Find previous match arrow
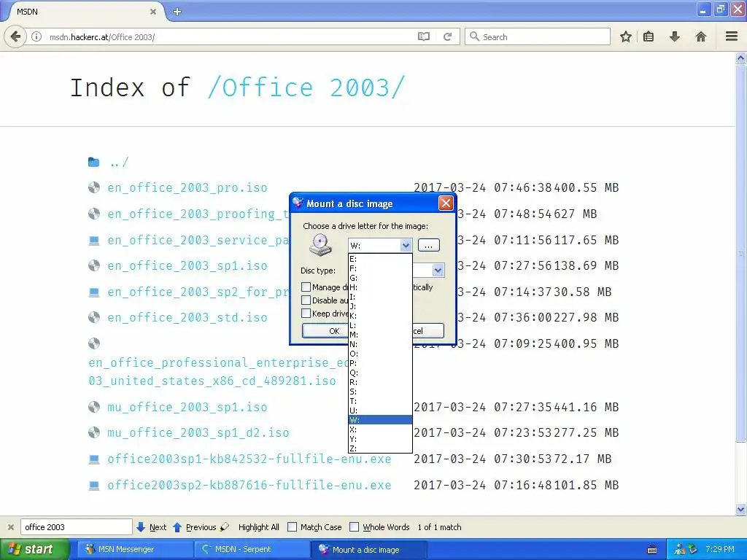This screenshot has height=560, width=747. pos(177,527)
